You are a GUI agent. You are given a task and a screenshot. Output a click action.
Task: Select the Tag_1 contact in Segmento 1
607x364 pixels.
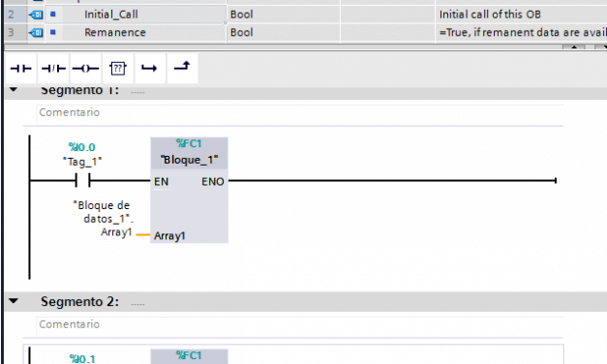pyautogui.click(x=83, y=180)
